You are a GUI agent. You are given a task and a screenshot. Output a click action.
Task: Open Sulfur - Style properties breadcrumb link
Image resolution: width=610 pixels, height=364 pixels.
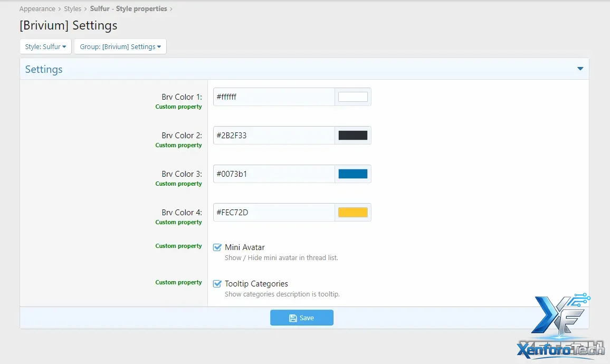pyautogui.click(x=128, y=9)
